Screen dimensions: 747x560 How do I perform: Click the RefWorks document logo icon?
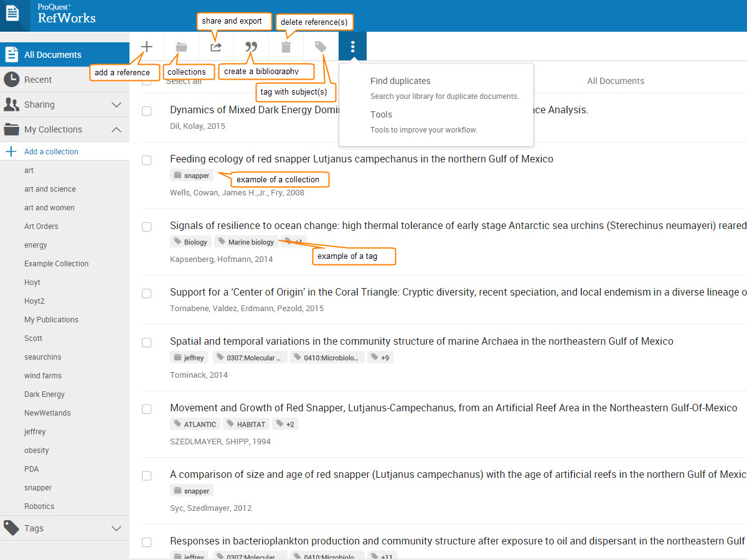(x=12, y=14)
